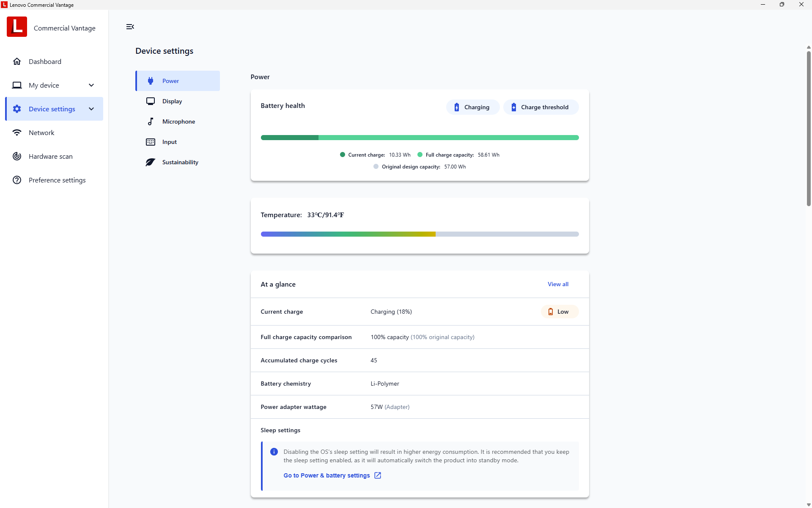
Task: Click the Hardware scan icon
Action: 17,156
